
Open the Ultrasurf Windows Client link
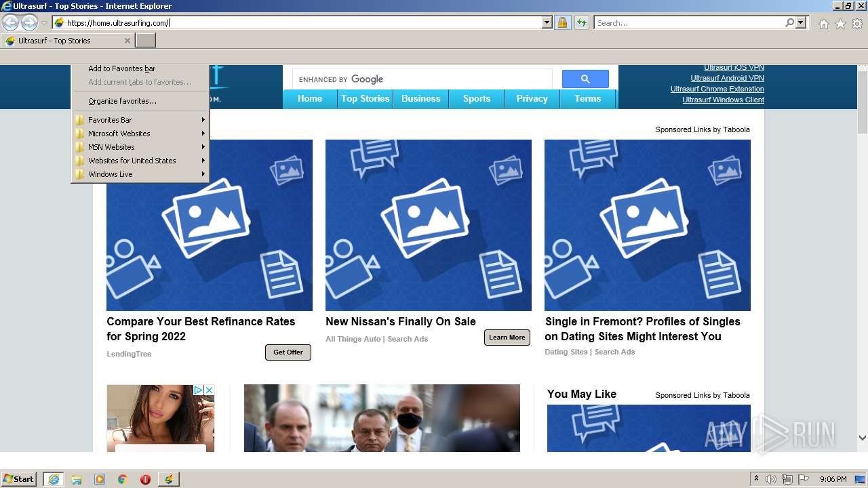tap(723, 100)
